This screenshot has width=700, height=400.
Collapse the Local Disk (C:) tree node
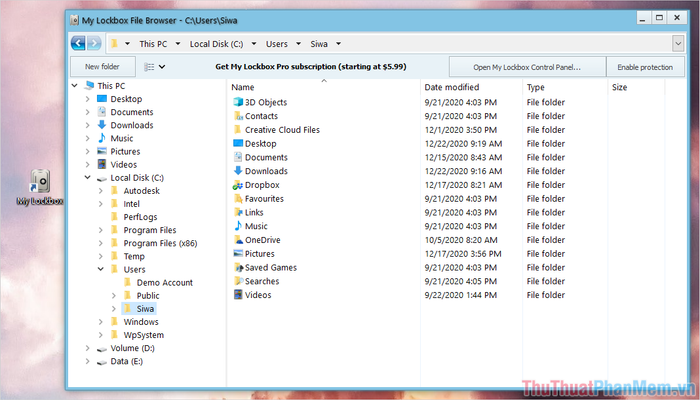(x=88, y=178)
